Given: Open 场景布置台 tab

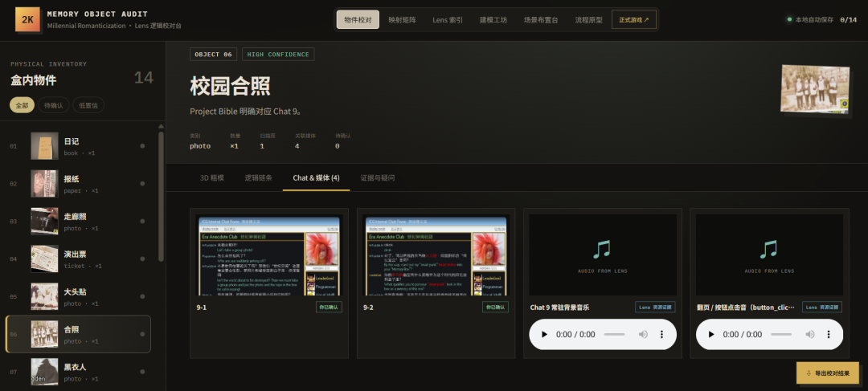Looking at the screenshot, I should pyautogui.click(x=541, y=19).
